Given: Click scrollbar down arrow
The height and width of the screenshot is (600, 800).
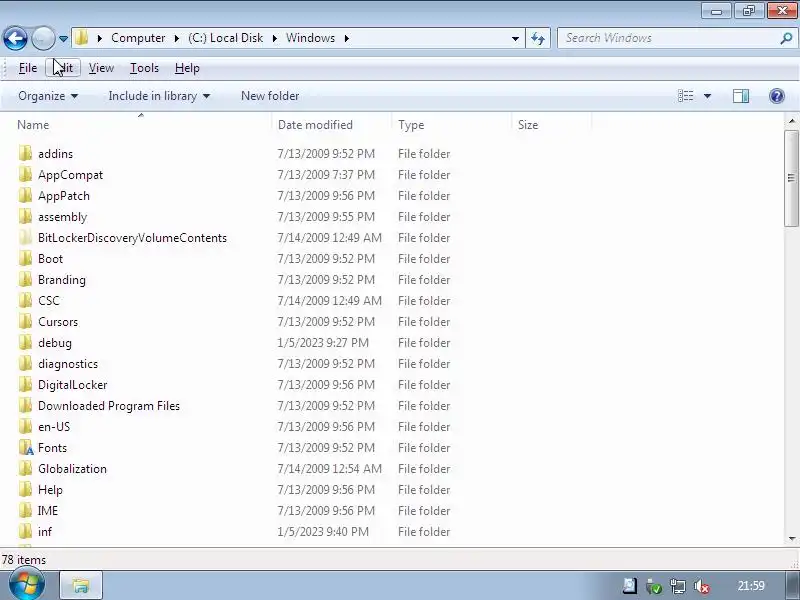Looking at the screenshot, I should (x=791, y=539).
